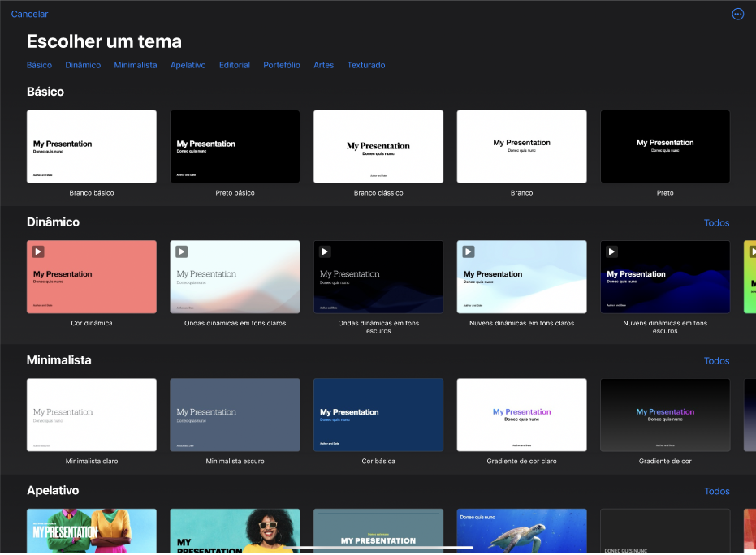Select the sea turtle Apelativo theme
The width and height of the screenshot is (756, 555).
[521, 531]
